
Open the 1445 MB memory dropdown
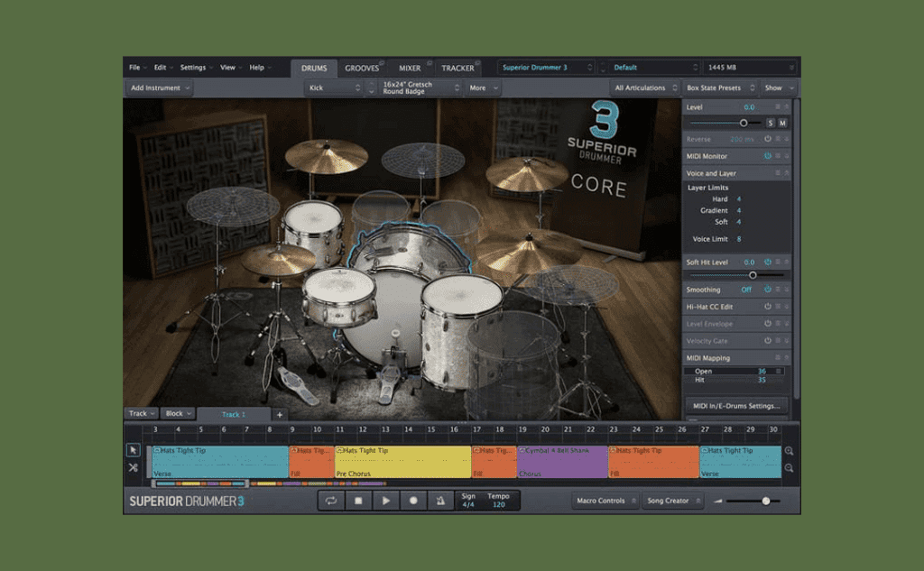pos(750,67)
